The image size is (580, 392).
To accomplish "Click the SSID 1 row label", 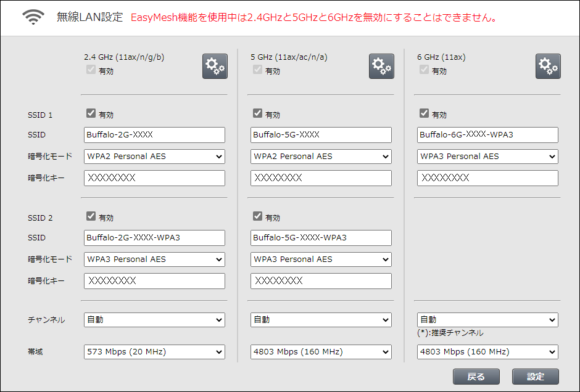I will tap(40, 115).
